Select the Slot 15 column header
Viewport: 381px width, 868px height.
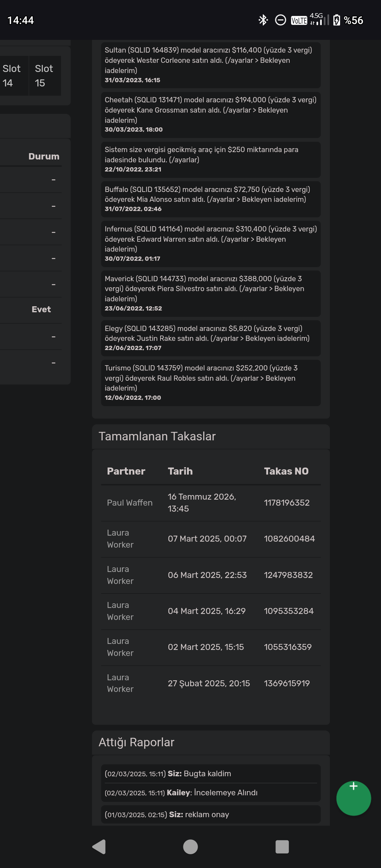[x=45, y=76]
